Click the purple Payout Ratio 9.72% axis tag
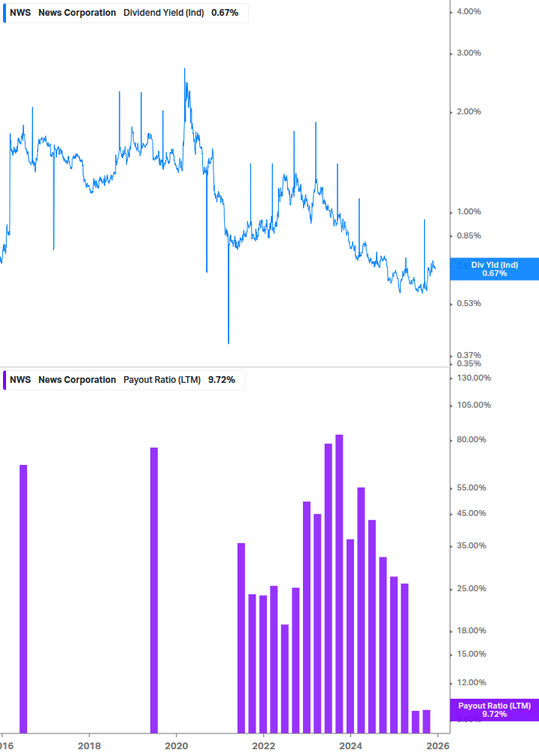 [494, 709]
